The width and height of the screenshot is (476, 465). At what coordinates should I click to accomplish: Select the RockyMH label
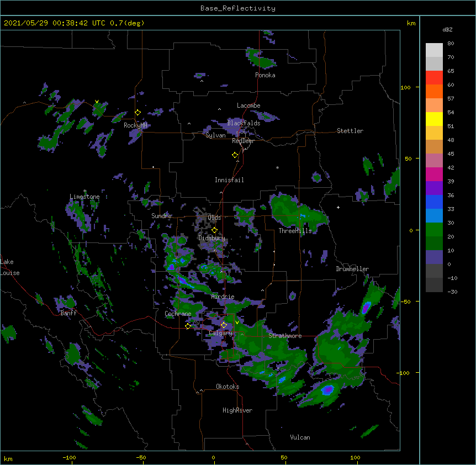[135, 125]
